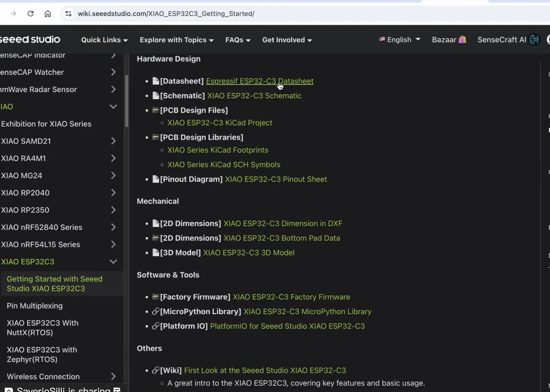Open the XIAO ESP32-C3 Schematic link
This screenshot has height=392, width=550.
(254, 96)
